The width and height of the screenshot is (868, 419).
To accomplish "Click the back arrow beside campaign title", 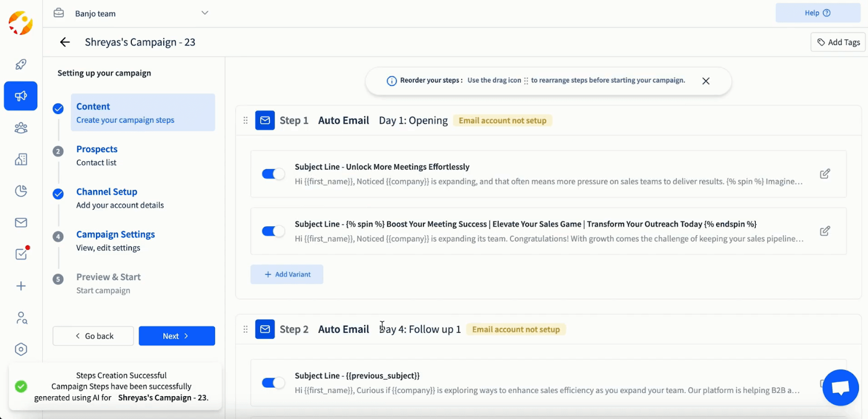I will tap(65, 42).
